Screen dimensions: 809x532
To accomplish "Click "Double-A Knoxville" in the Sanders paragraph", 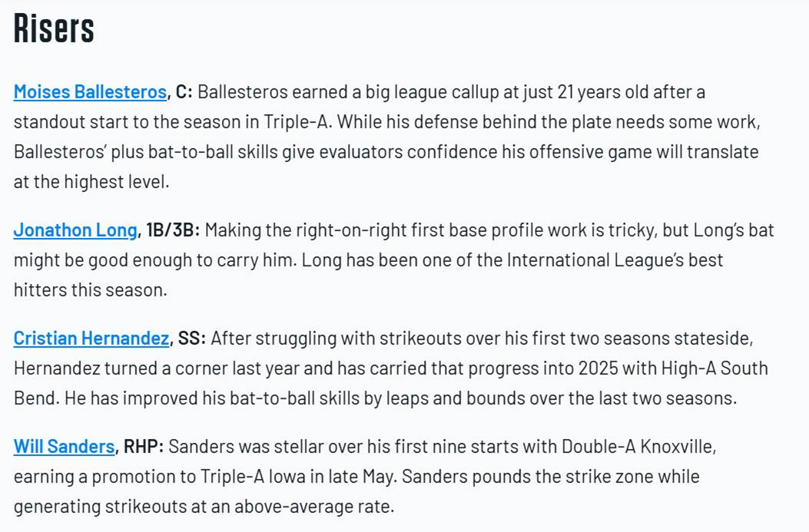I will point(638,446).
